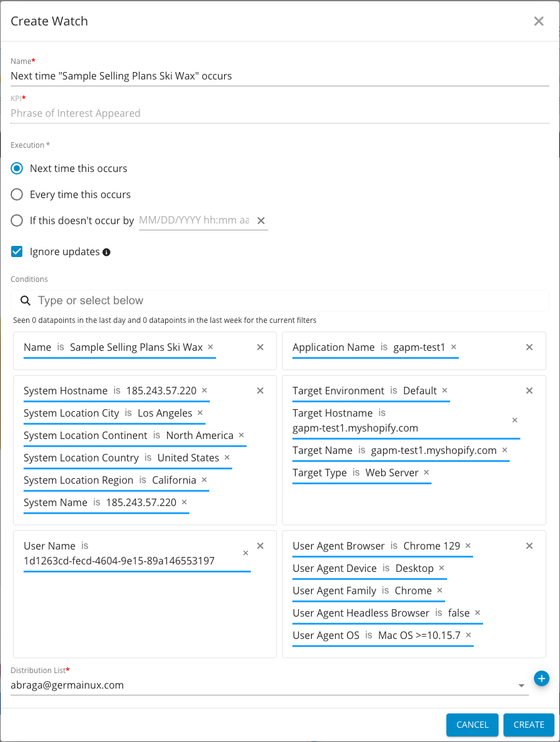Select 'Every time this occurs' option
Viewport: 560px width, 742px height.
pyautogui.click(x=17, y=194)
